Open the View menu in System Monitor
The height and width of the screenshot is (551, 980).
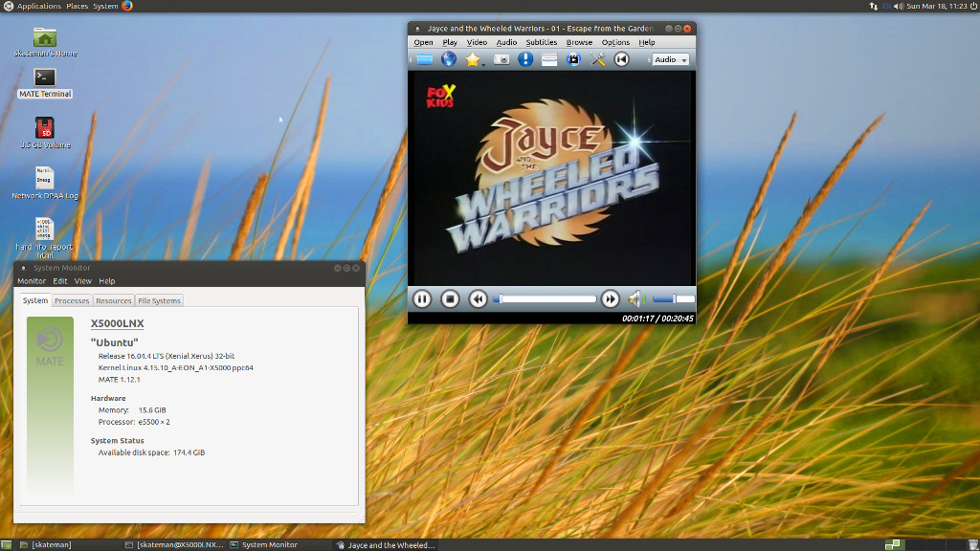point(82,281)
